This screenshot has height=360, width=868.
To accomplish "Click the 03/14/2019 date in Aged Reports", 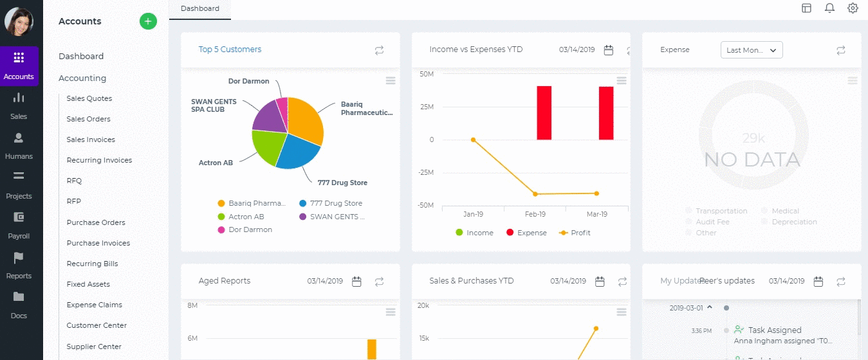I will pos(325,281).
